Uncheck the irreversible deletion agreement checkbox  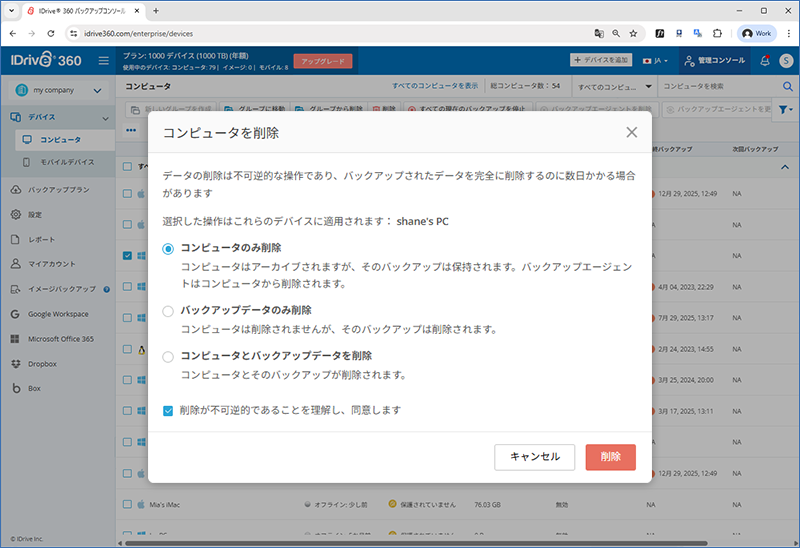(x=168, y=410)
